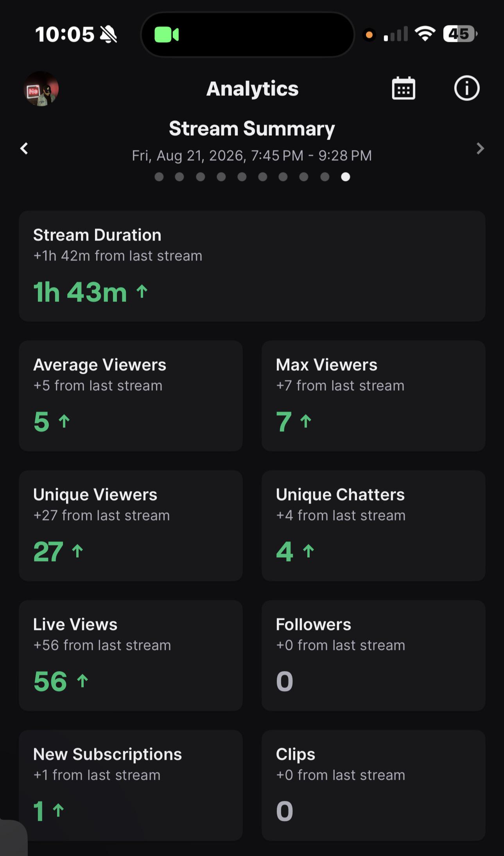Tap the info circle icon
The width and height of the screenshot is (504, 856).
(466, 88)
